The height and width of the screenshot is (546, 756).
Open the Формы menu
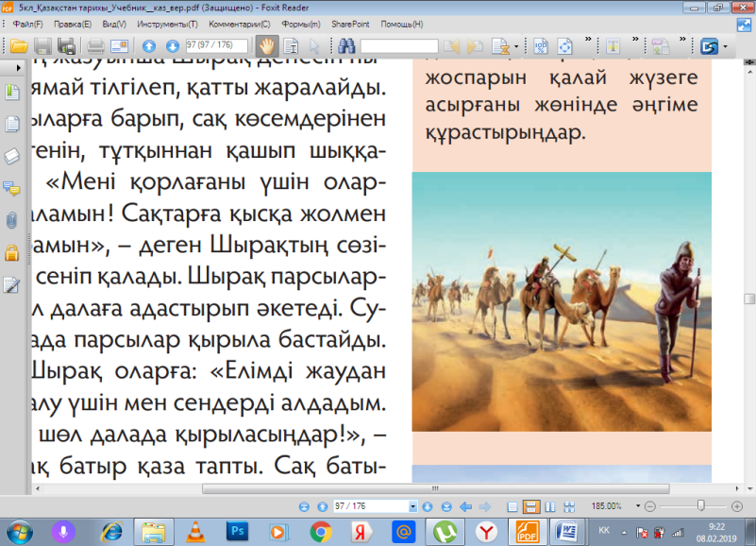(301, 25)
